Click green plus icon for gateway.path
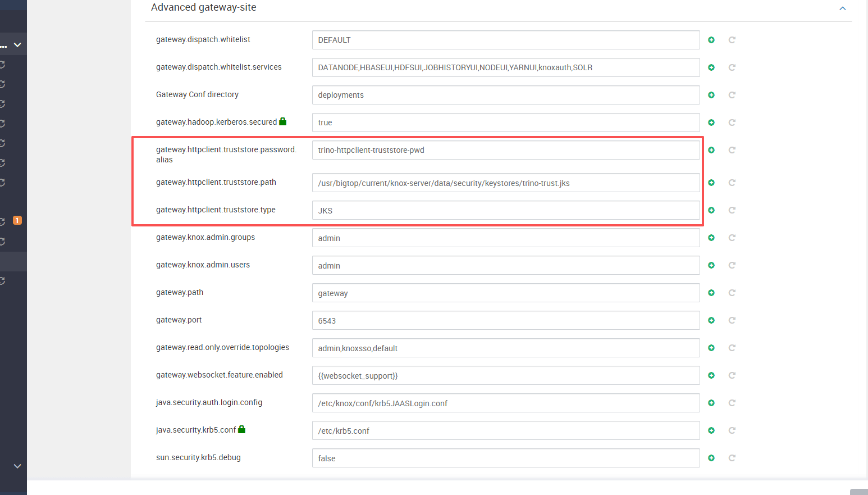Image resolution: width=868 pixels, height=495 pixels. point(711,293)
